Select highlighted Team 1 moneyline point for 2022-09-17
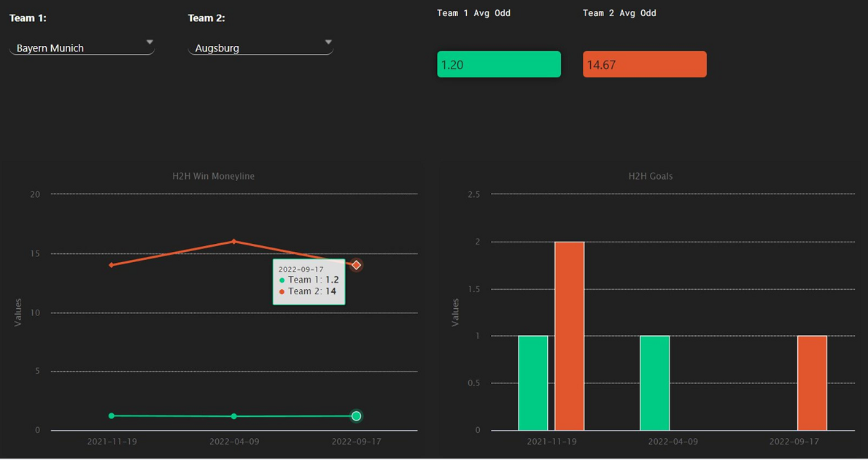868x460 pixels. [x=357, y=416]
